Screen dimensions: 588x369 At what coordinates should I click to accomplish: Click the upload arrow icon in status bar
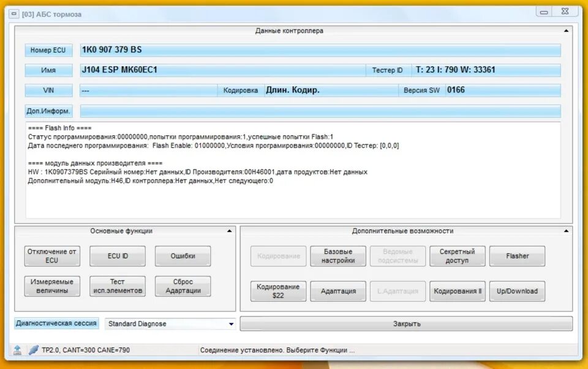point(17,350)
